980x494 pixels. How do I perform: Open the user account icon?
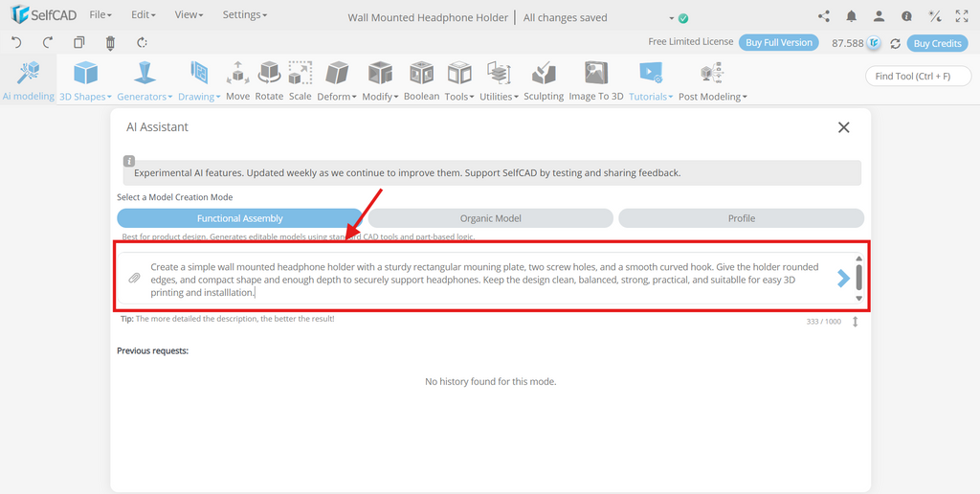(879, 17)
